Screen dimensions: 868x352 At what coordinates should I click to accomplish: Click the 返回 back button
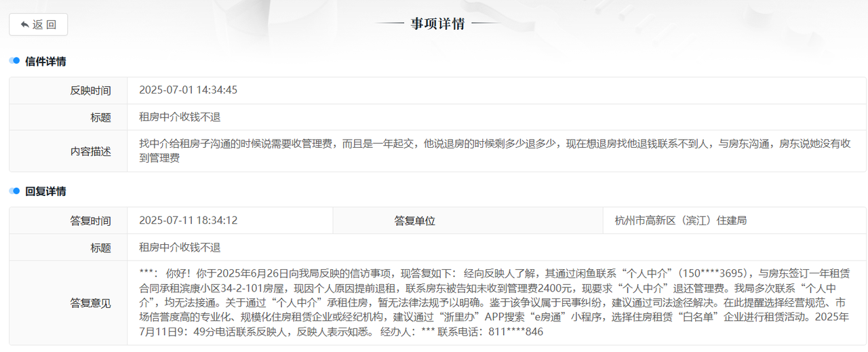pos(38,24)
